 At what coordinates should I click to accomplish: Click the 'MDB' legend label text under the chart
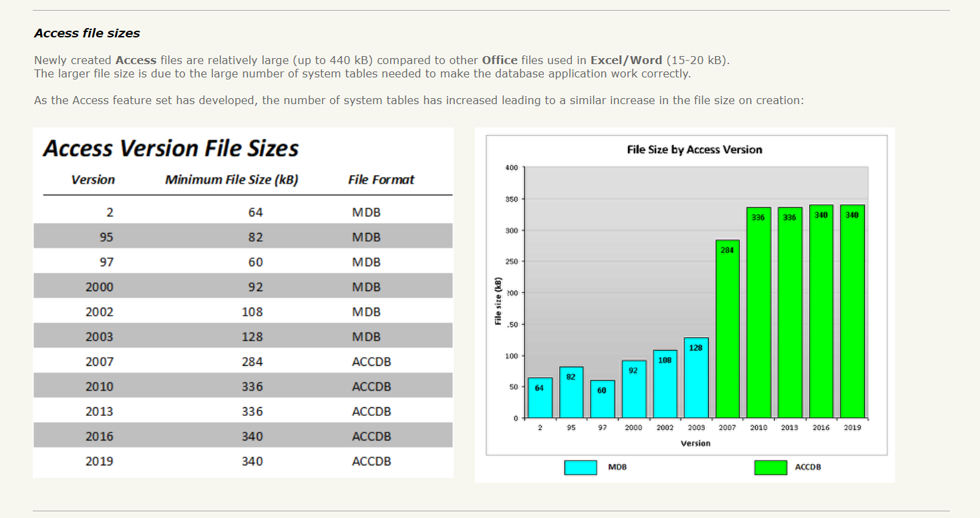(x=617, y=467)
